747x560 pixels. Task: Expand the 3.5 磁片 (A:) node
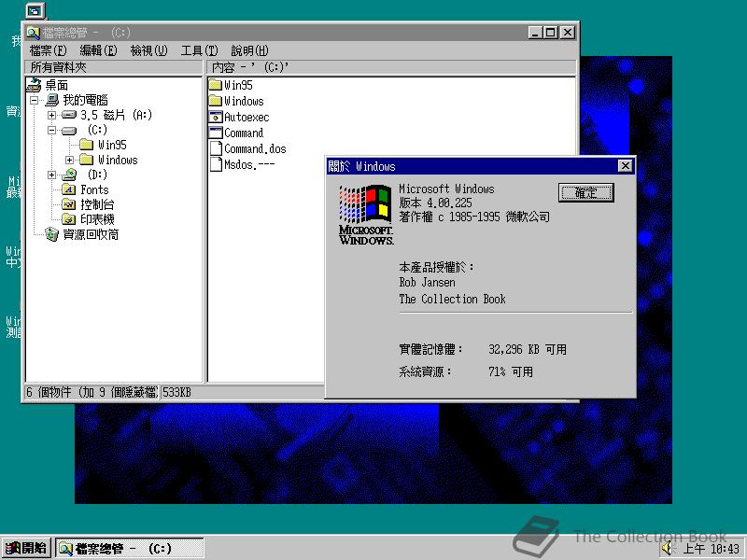click(x=51, y=115)
